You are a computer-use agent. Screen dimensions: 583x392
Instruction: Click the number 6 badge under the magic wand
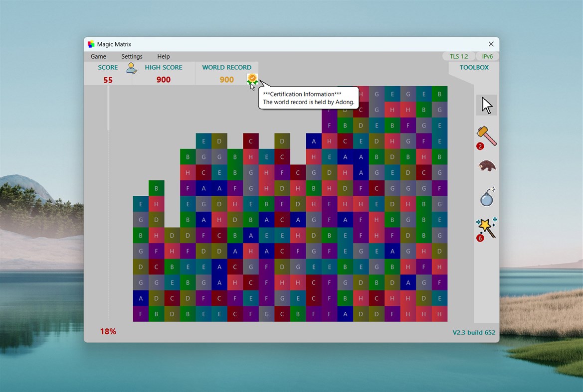click(x=479, y=238)
